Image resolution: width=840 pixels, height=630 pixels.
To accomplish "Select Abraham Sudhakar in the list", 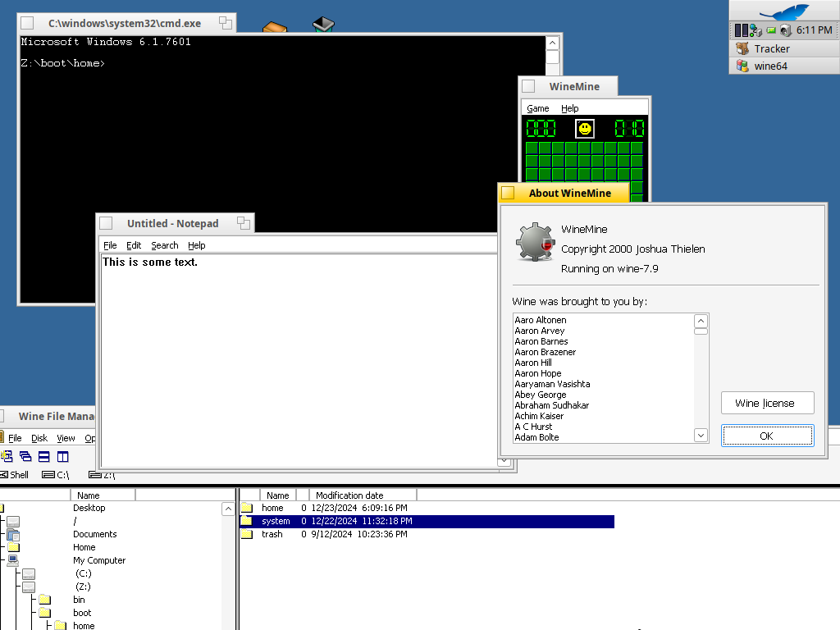I will pos(551,405).
